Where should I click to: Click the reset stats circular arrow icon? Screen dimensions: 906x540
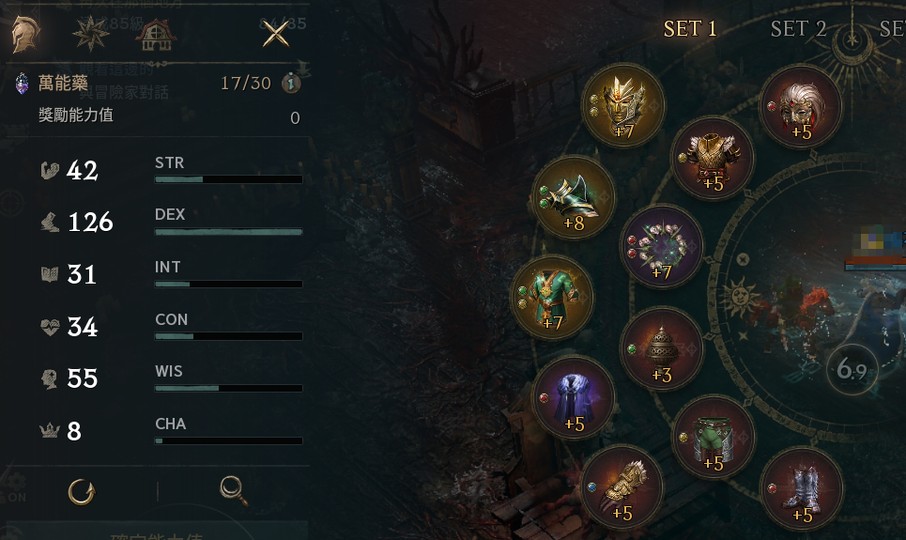tap(81, 492)
